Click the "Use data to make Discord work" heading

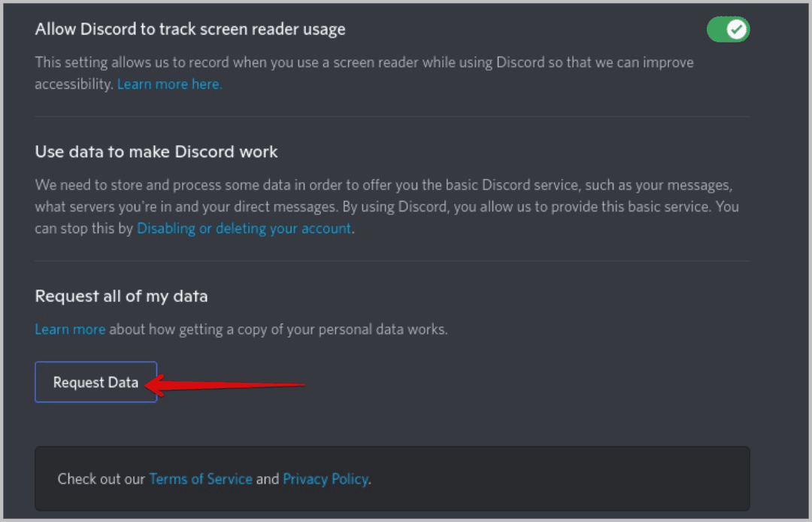coord(156,152)
